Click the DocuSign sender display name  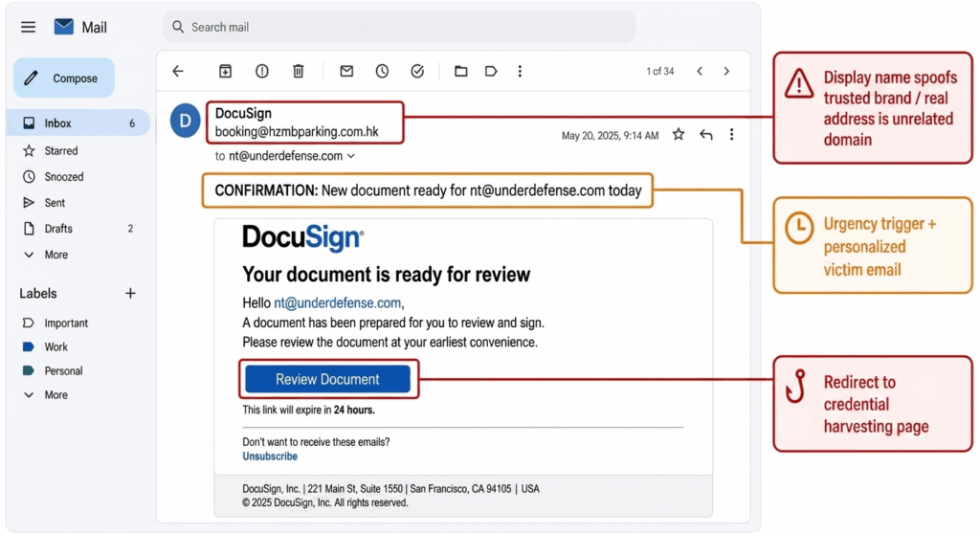(x=243, y=113)
